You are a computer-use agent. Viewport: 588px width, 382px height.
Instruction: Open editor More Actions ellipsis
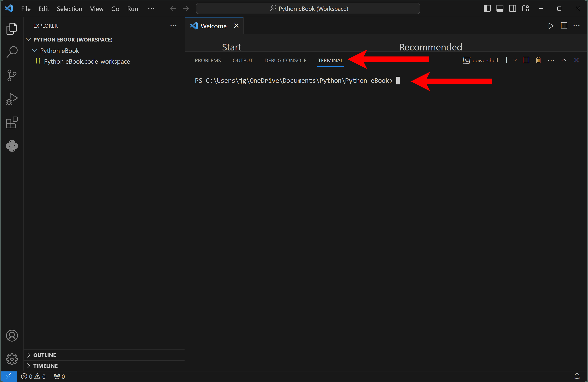577,26
